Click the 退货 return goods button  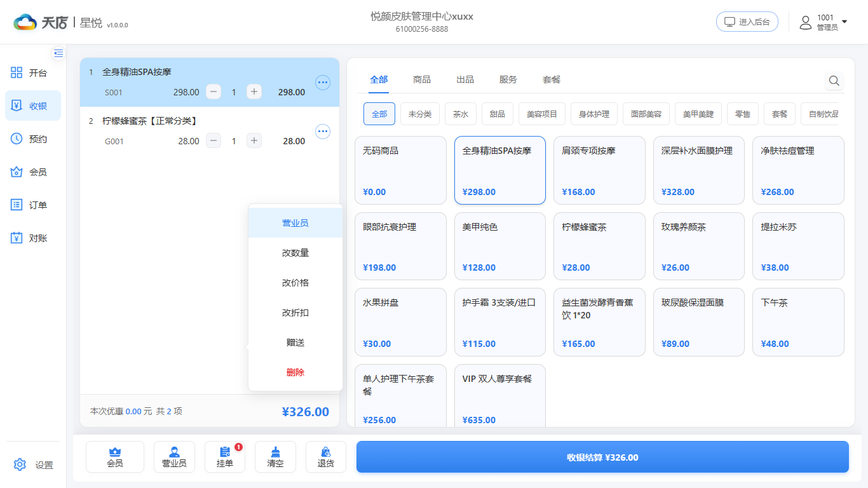pyautogui.click(x=326, y=457)
